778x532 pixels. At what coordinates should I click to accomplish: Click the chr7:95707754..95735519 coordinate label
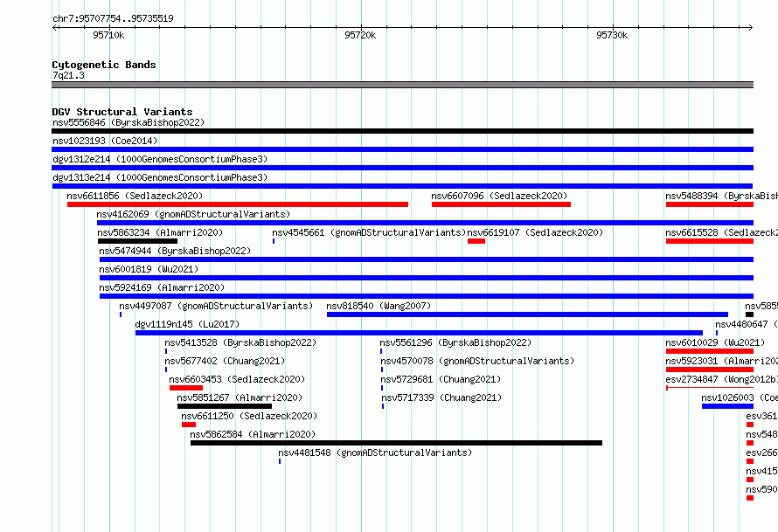[x=113, y=19]
